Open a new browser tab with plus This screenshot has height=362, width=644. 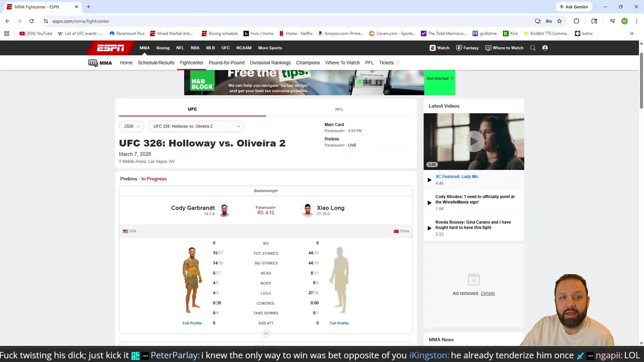tap(88, 7)
